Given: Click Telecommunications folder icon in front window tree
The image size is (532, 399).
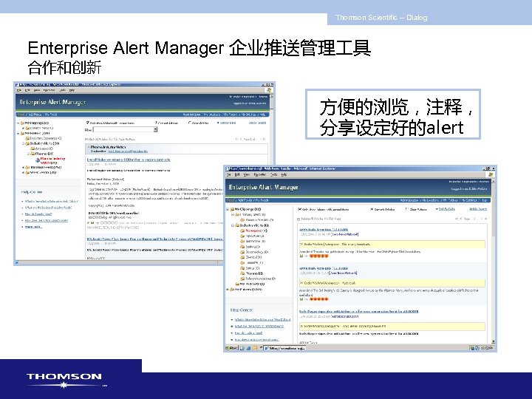Looking at the screenshot, I should [242, 279].
